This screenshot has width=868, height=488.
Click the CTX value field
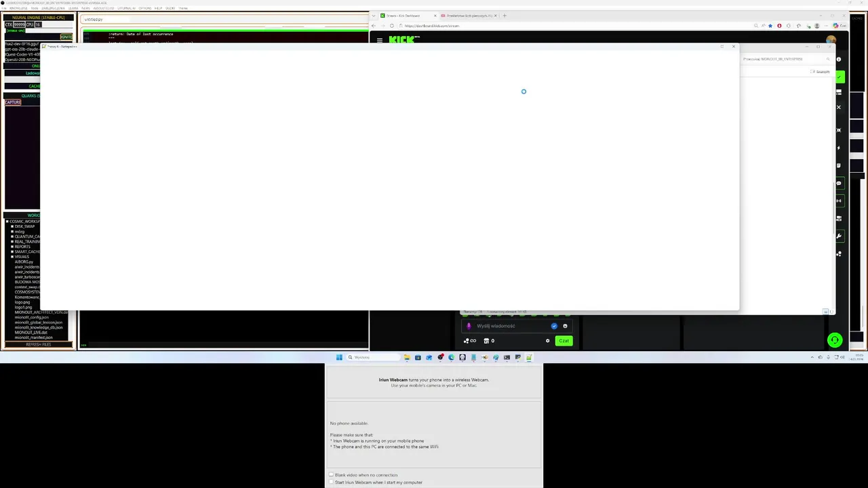(x=20, y=24)
